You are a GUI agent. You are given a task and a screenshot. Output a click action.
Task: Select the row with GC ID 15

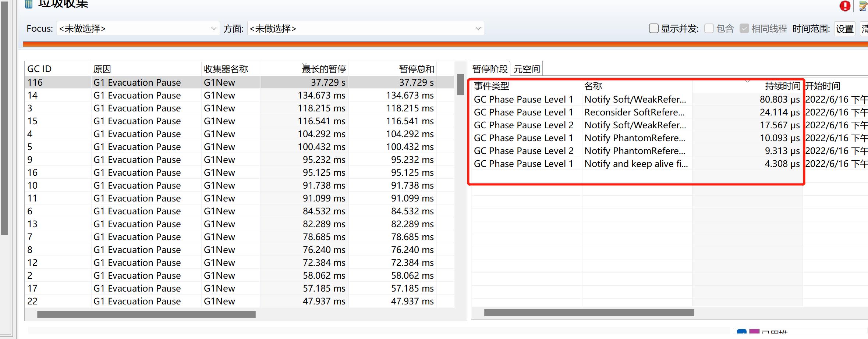coord(239,121)
